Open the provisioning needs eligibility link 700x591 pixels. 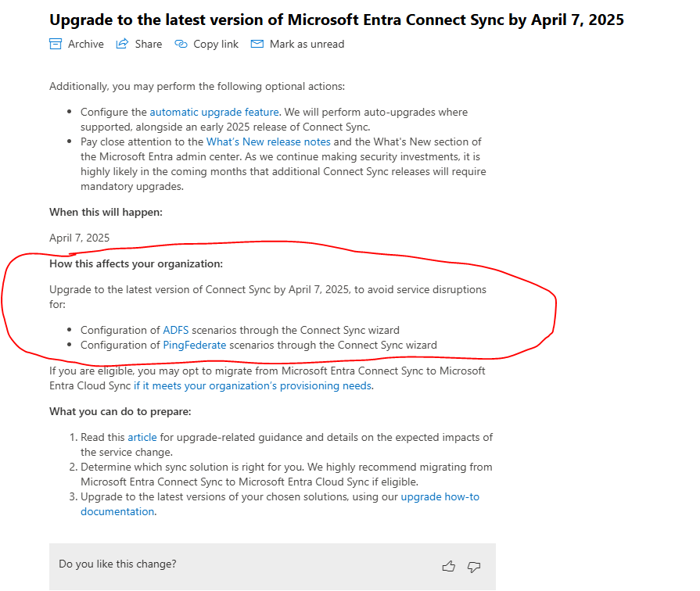pos(252,385)
